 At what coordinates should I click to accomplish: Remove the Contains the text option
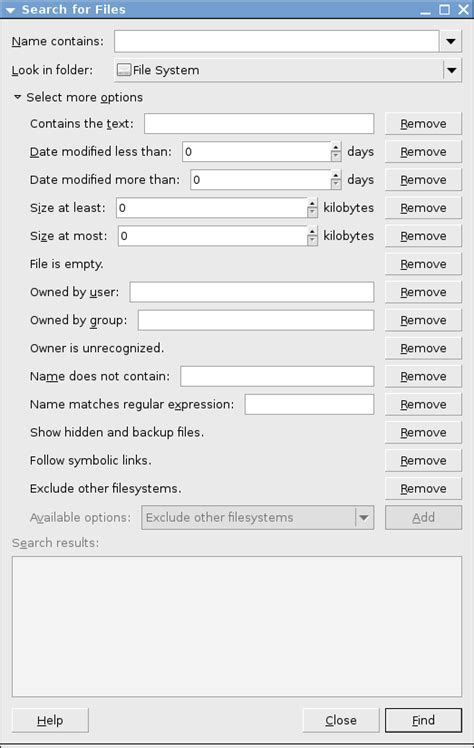click(x=423, y=124)
